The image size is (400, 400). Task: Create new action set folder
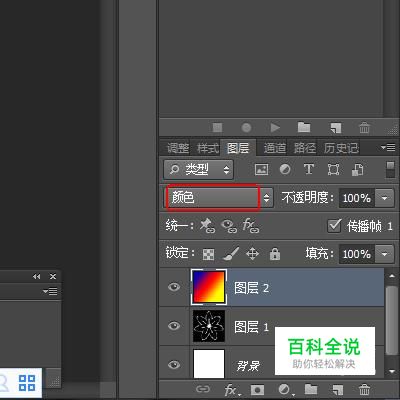(x=304, y=127)
